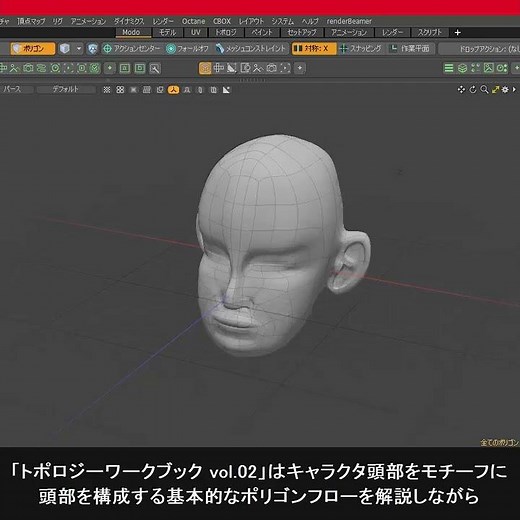Click the green circle-with-dots icon

(502, 68)
